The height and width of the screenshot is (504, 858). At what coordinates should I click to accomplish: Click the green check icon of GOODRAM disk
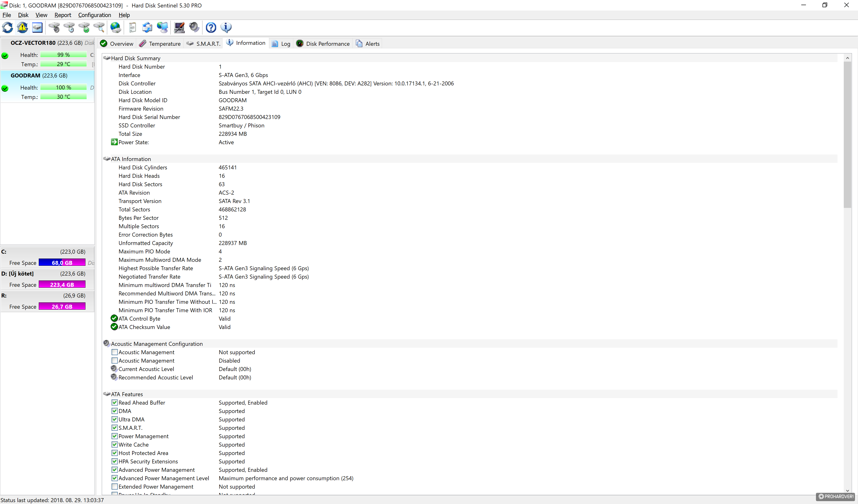5,88
